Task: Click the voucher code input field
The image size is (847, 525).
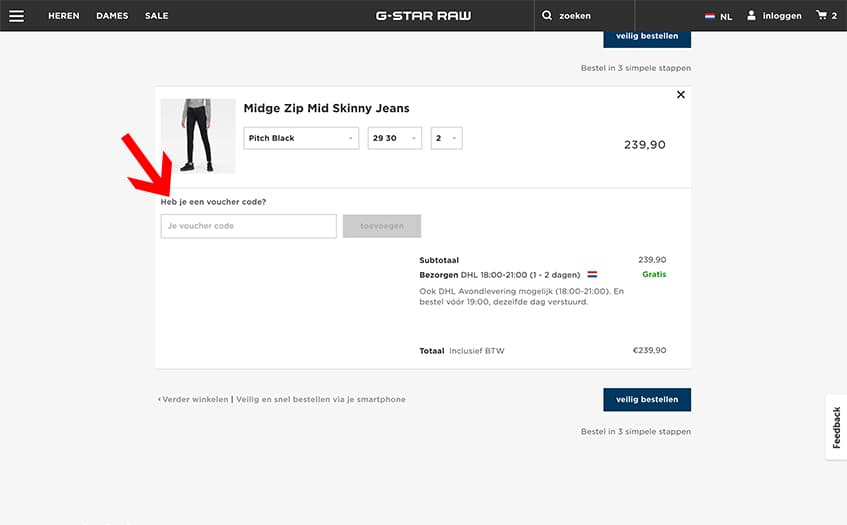Action: click(x=248, y=226)
